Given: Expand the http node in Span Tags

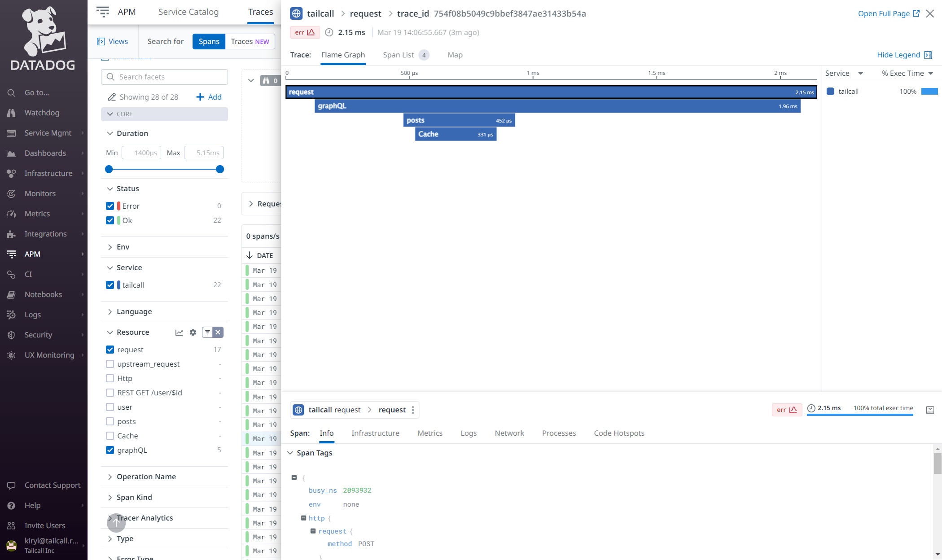Looking at the screenshot, I should click(x=304, y=518).
